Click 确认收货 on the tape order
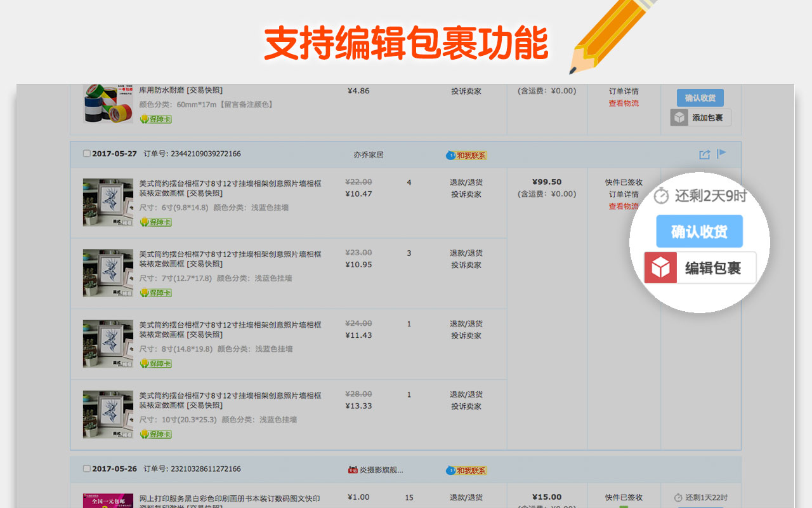The height and width of the screenshot is (508, 812). click(699, 98)
